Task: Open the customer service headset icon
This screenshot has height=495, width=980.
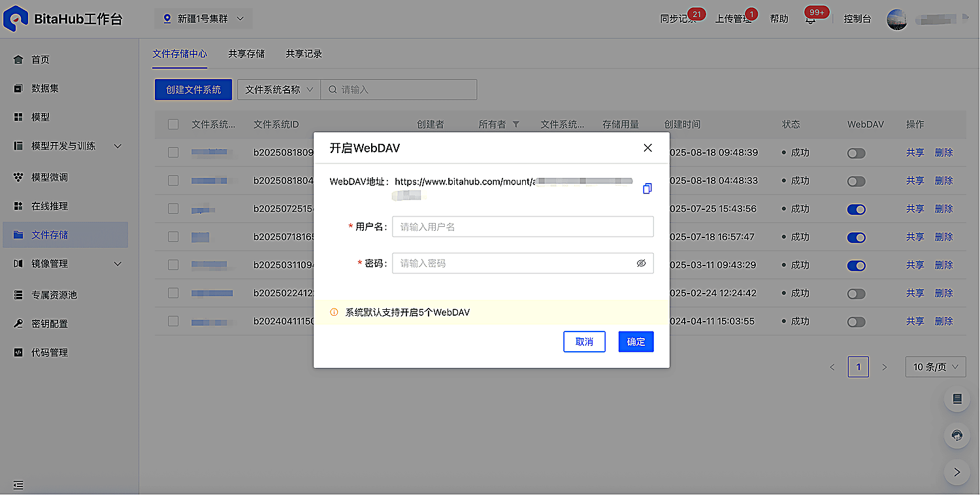Action: tap(957, 435)
